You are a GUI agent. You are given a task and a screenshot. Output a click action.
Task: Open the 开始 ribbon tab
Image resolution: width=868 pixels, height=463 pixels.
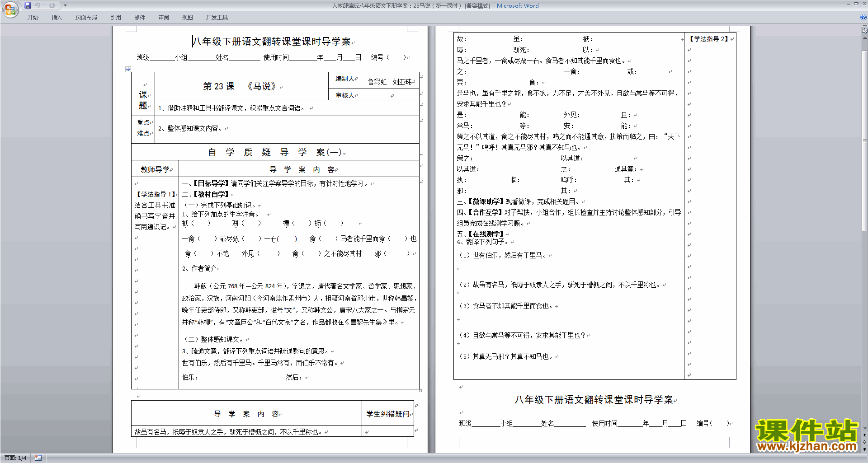[x=33, y=18]
